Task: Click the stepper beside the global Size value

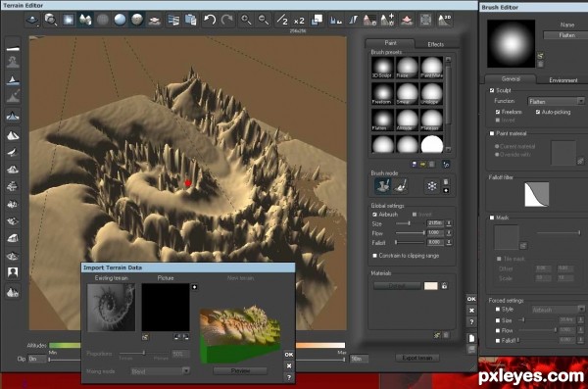Action: point(449,223)
